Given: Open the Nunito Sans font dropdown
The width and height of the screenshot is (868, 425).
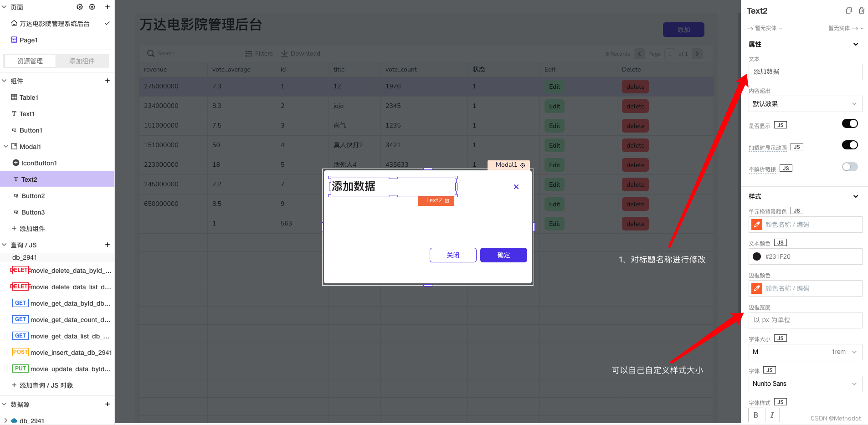Looking at the screenshot, I should pyautogui.click(x=805, y=384).
